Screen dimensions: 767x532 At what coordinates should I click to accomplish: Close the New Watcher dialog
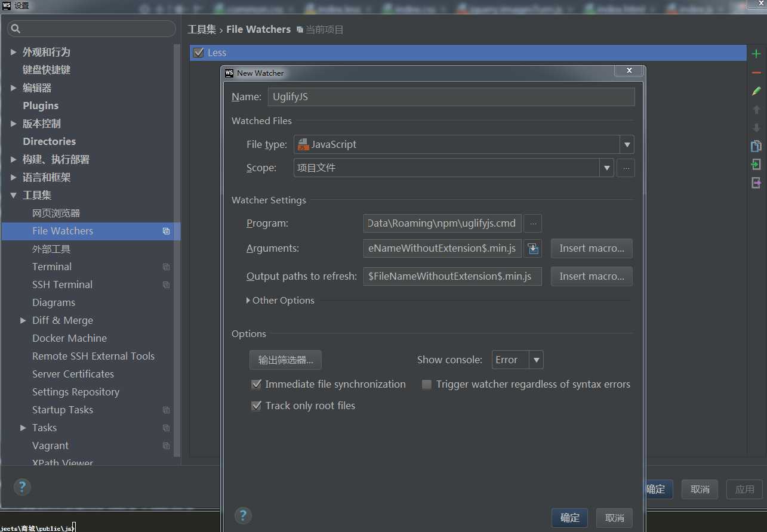(629, 71)
